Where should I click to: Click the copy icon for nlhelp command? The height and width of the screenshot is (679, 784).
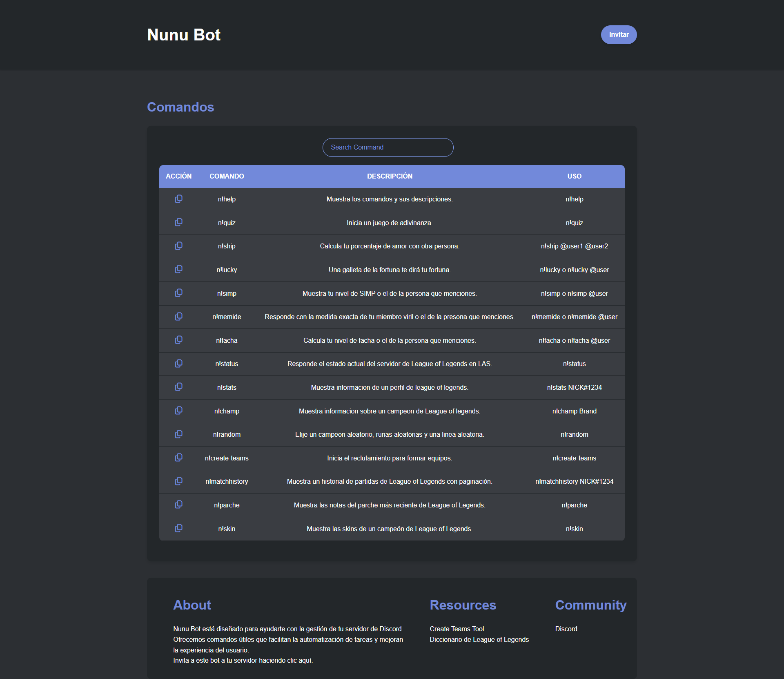tap(178, 199)
